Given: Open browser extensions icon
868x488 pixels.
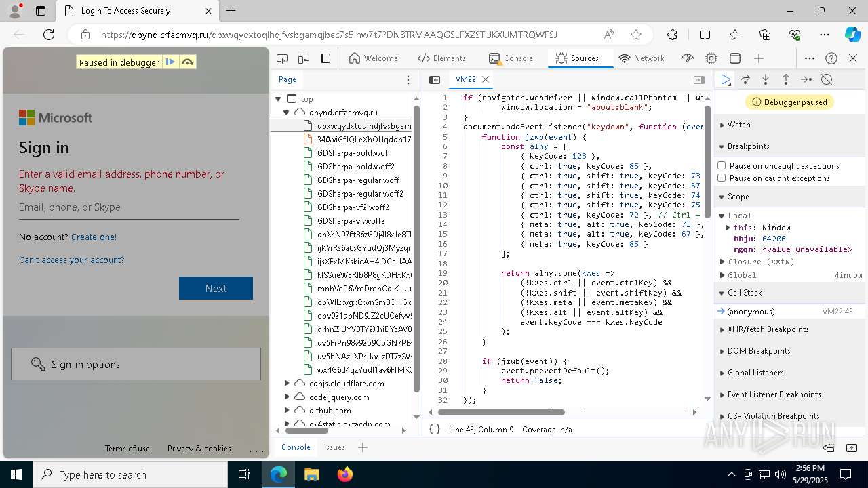Looking at the screenshot, I should coord(672,35).
